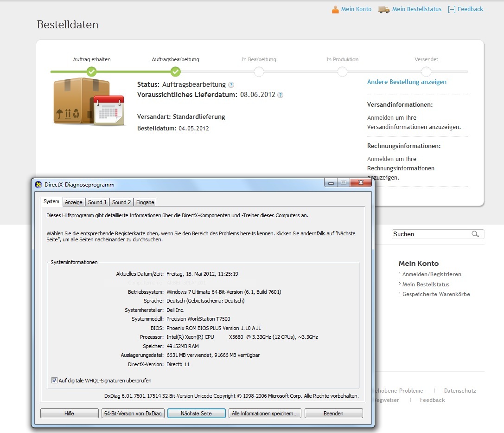
Task: Click the Beenden button
Action: pyautogui.click(x=334, y=414)
